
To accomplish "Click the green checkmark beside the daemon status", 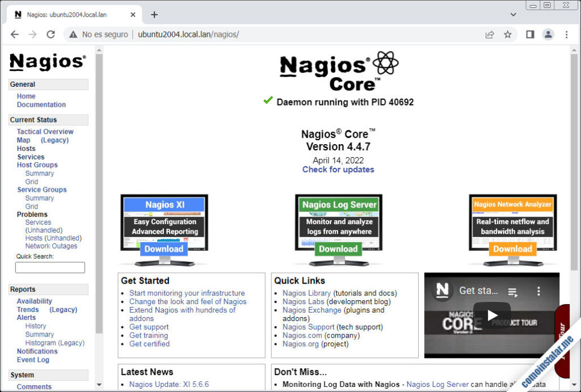I will point(267,101).
